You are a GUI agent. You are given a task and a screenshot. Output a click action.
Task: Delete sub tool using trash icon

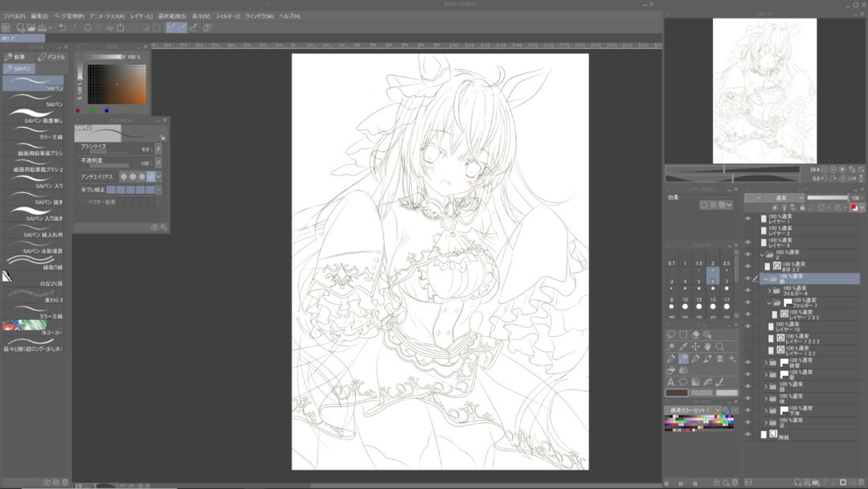[65, 483]
